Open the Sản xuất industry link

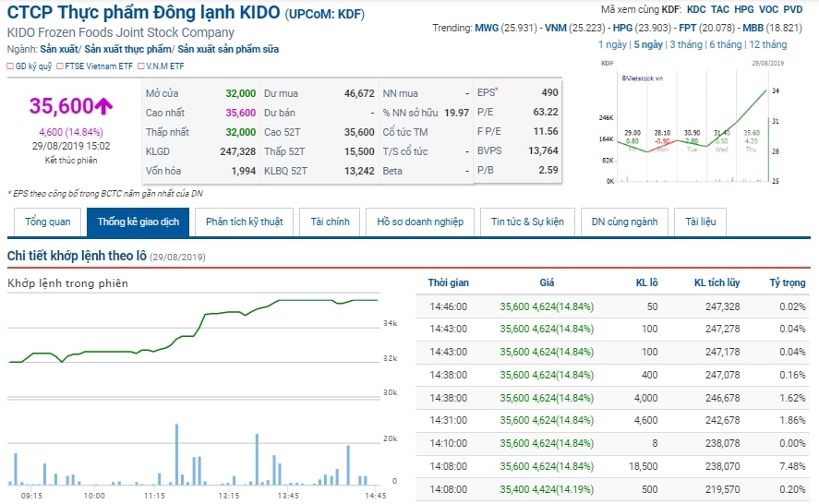pyautogui.click(x=58, y=49)
